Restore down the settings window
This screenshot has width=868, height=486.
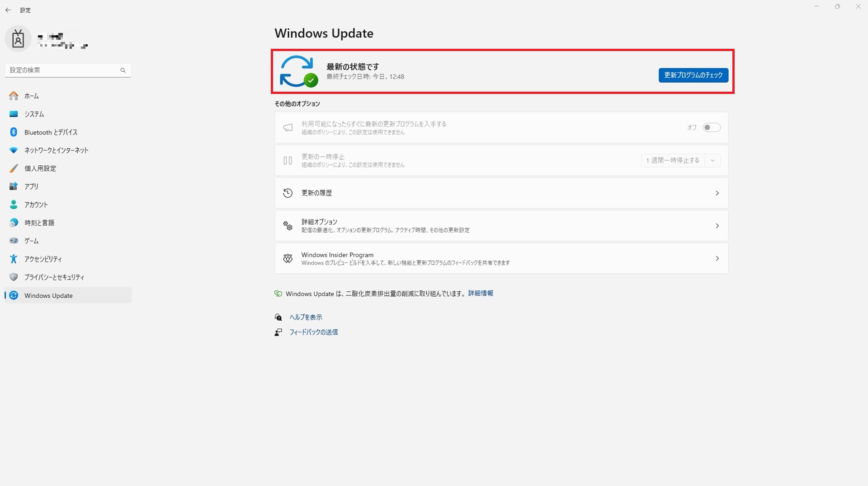click(837, 6)
